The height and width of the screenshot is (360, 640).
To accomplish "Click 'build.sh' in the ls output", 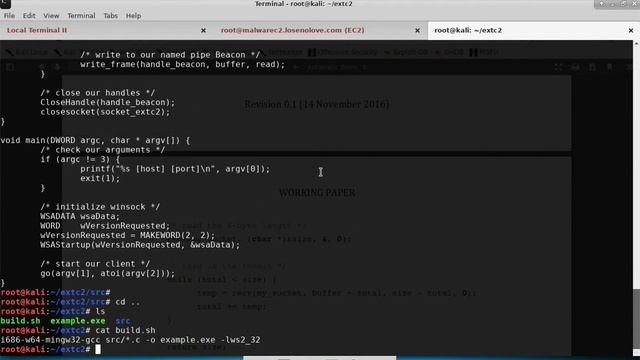I will pos(20,321).
